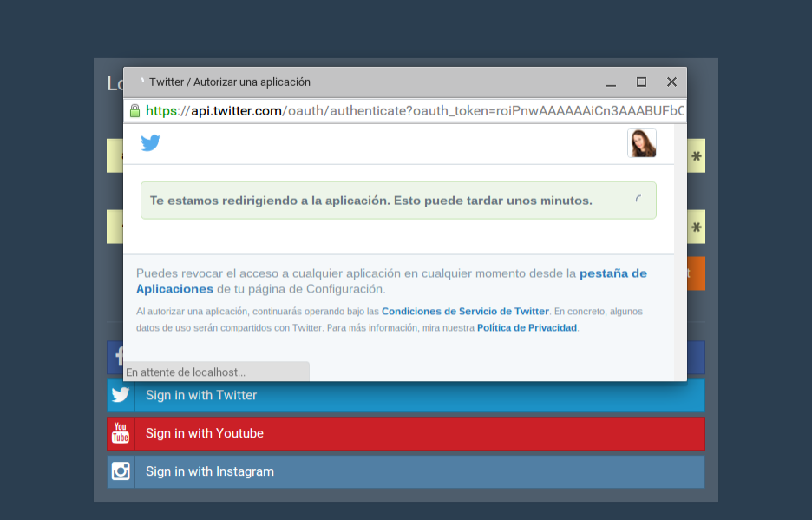
Task: Click the 'En attente de localhost...' status text
Action: coord(186,372)
